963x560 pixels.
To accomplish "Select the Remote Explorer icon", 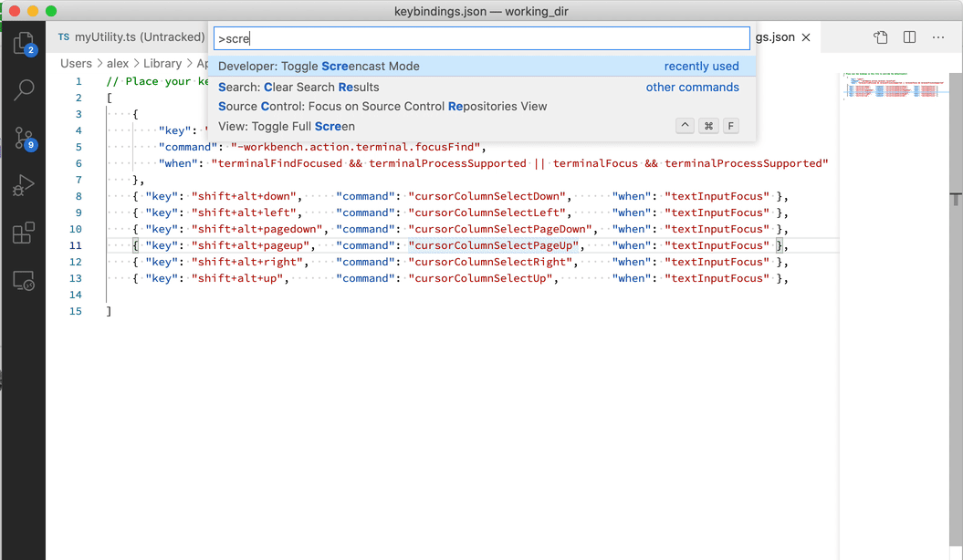I will coord(23,280).
